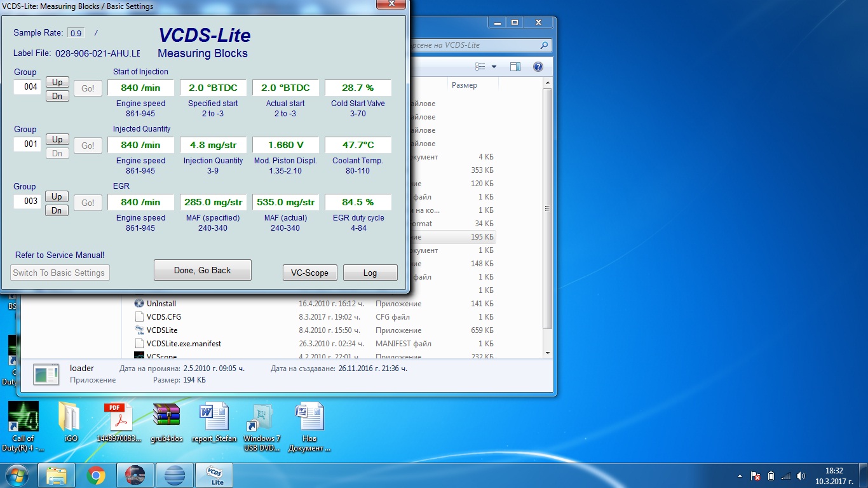
Task: Click the Done, Go Back button
Action: (x=202, y=270)
